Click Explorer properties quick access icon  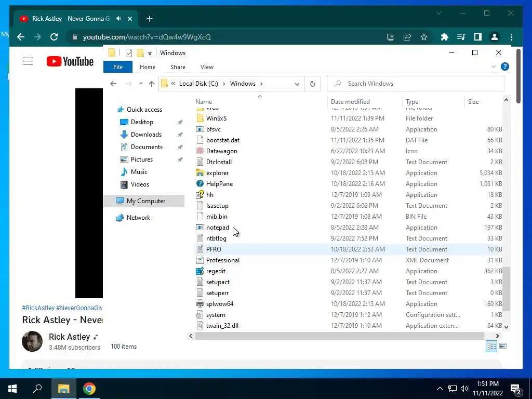click(129, 53)
